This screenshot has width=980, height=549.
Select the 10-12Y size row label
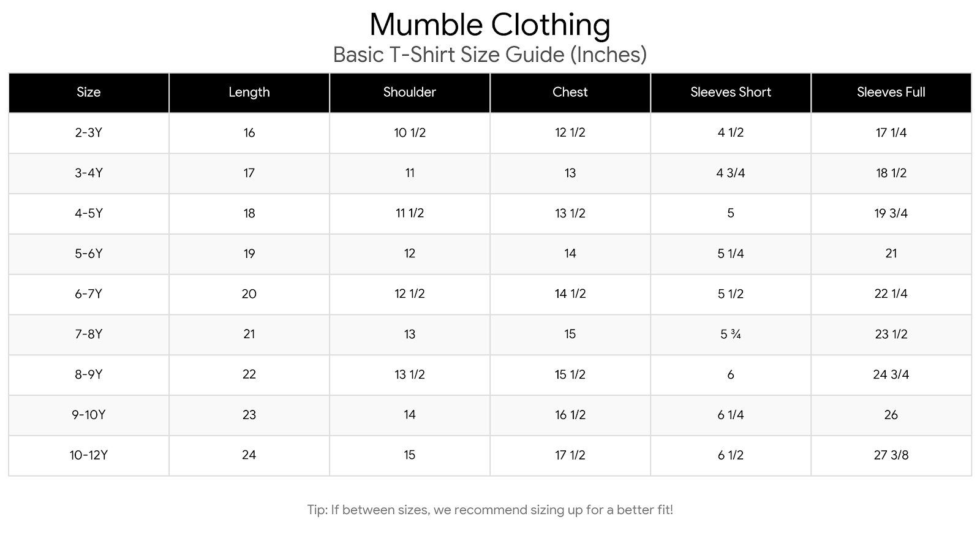(x=89, y=455)
